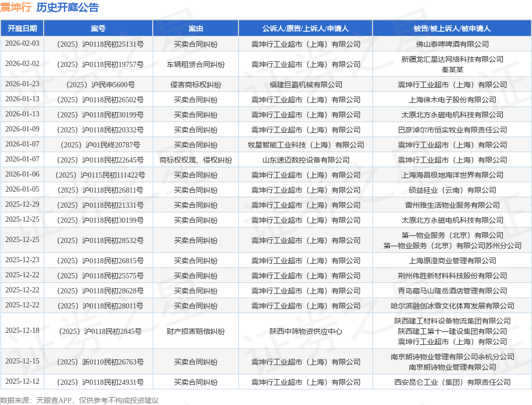Click the date 2026-01-23
The height and width of the screenshot is (405, 532).
(22, 84)
